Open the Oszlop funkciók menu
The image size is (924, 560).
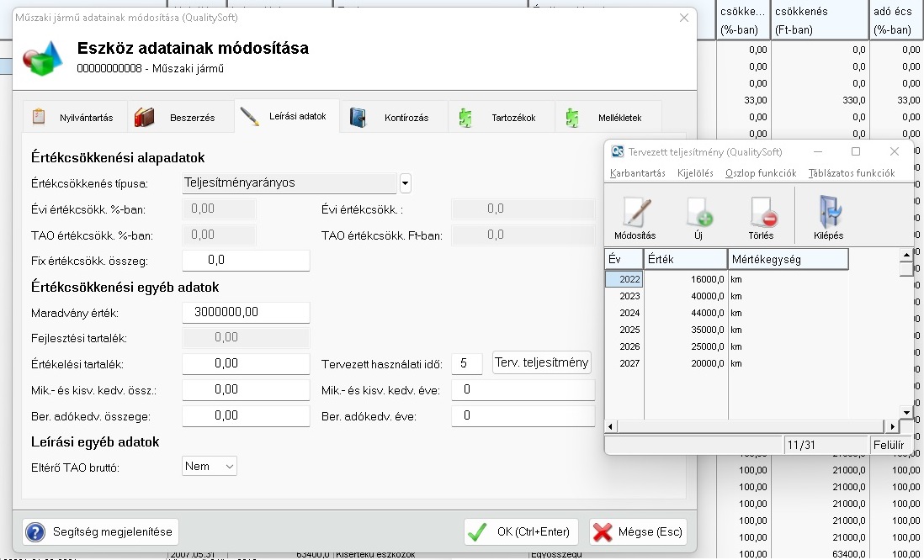point(761,173)
